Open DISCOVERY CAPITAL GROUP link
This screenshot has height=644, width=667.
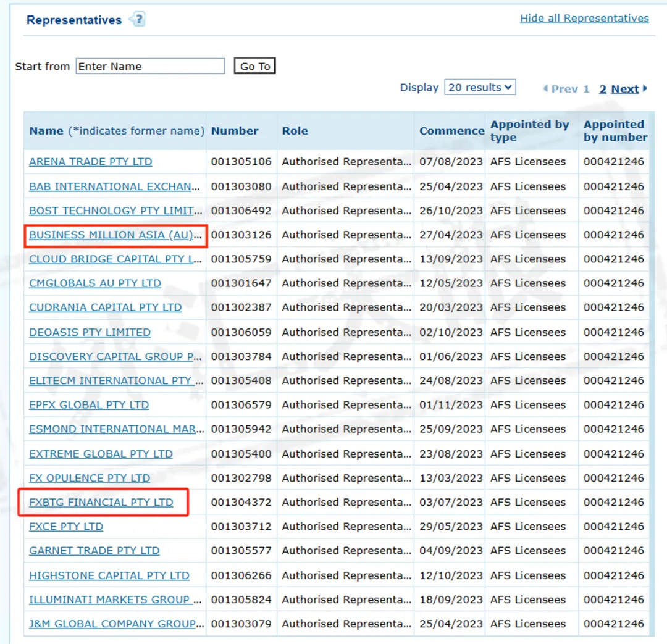click(x=115, y=356)
